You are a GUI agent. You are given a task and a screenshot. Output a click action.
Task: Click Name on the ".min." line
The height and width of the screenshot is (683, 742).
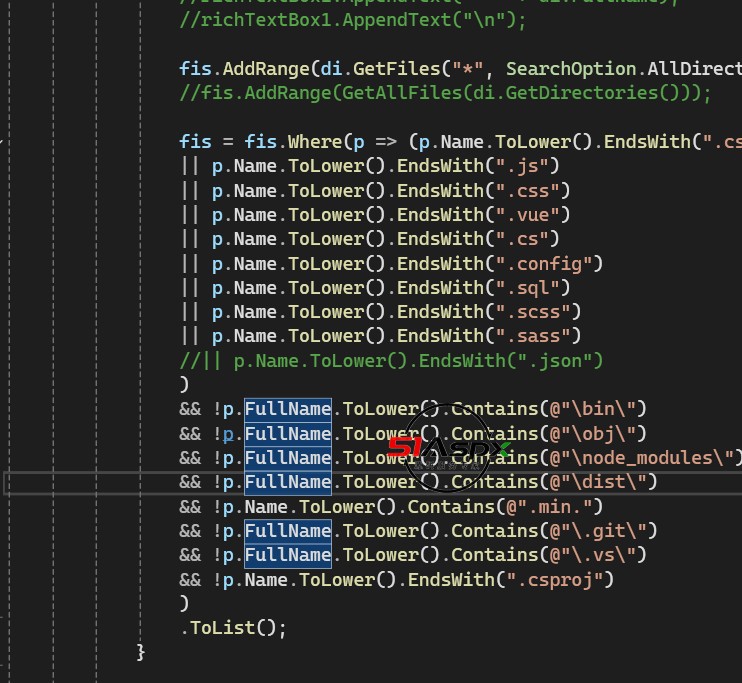(x=266, y=507)
